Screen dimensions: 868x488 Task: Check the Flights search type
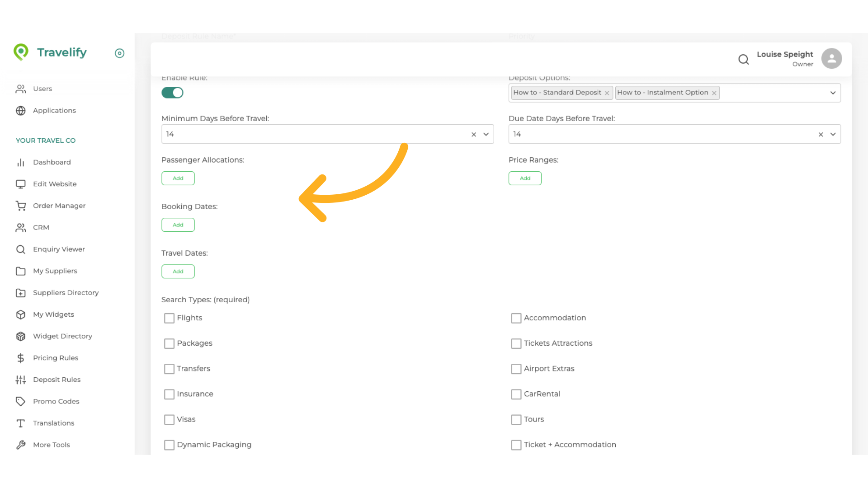pyautogui.click(x=169, y=318)
